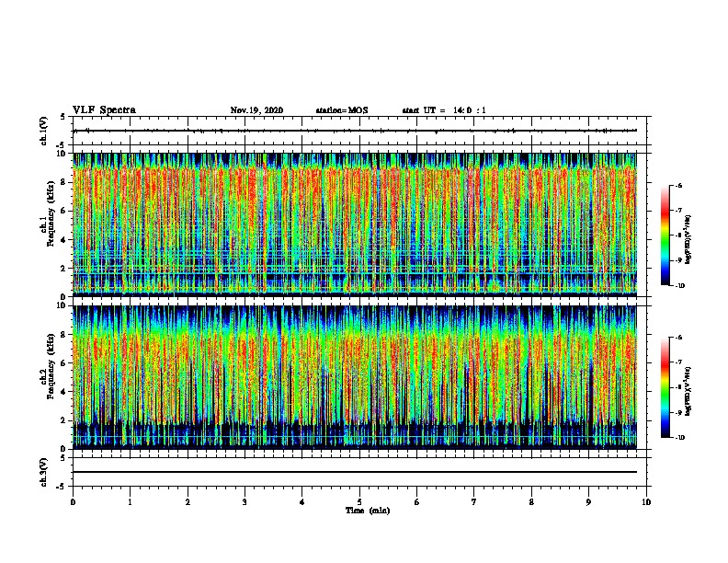Click the ch.1 color bar log(PSD) units label

click(x=688, y=239)
